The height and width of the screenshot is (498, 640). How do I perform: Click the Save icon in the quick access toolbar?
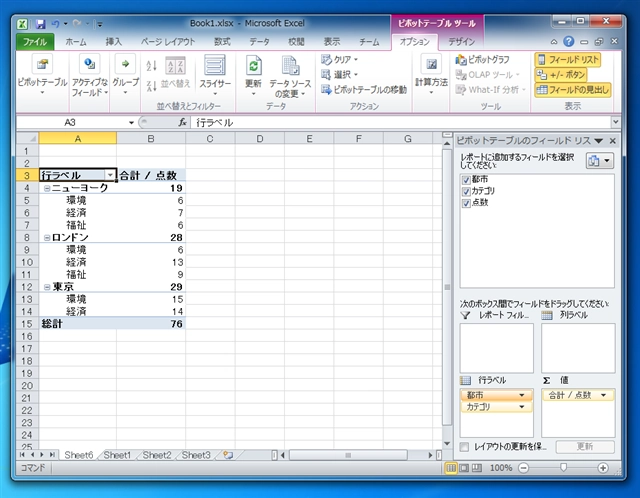coord(40,24)
